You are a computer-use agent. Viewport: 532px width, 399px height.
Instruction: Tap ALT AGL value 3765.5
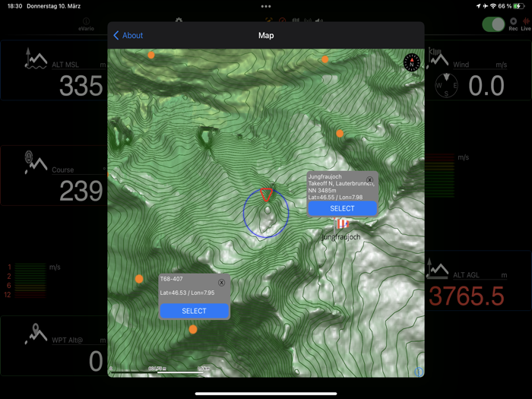click(467, 296)
